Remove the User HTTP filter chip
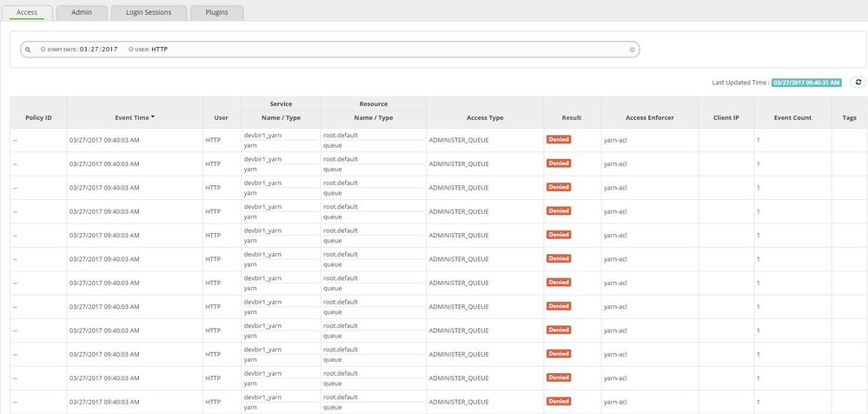Viewport: 868px width, 414px height. click(130, 50)
